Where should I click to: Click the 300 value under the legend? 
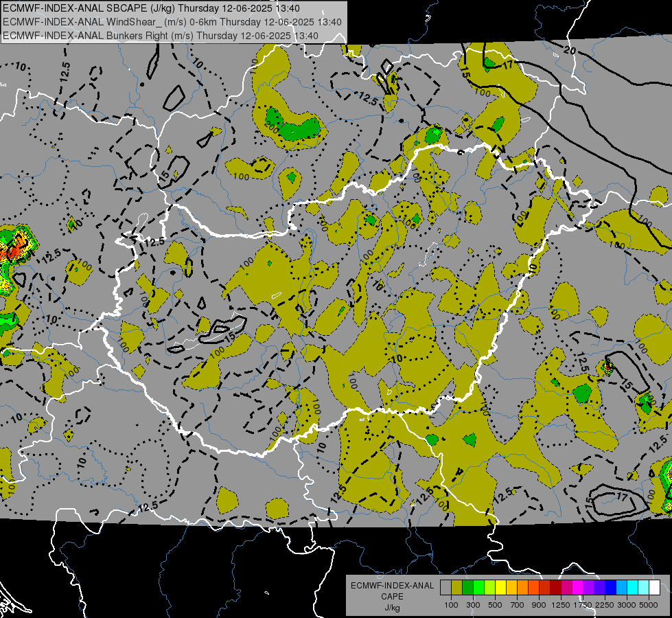coord(473,605)
